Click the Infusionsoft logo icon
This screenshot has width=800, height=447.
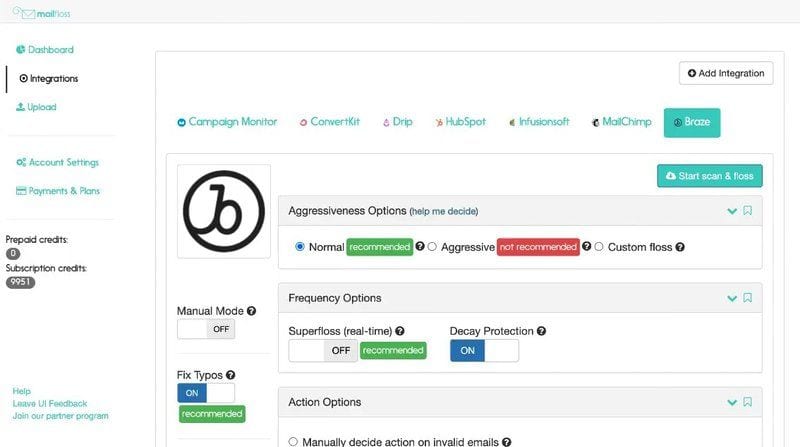point(512,122)
